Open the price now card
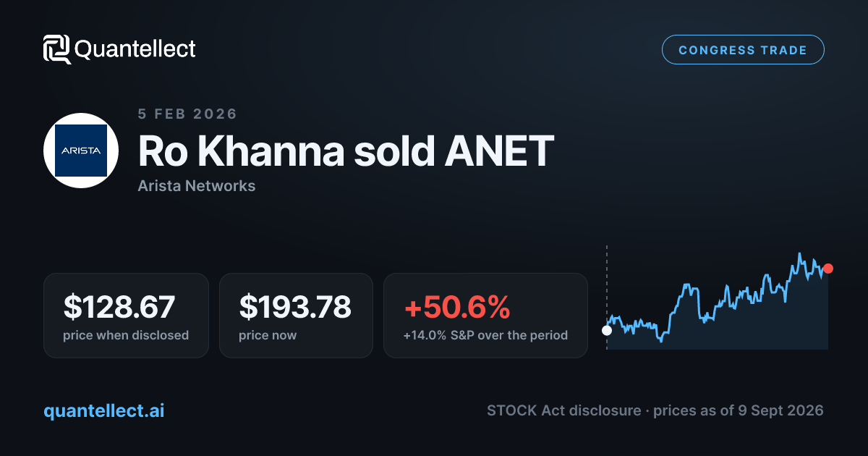868x456 pixels. click(296, 316)
